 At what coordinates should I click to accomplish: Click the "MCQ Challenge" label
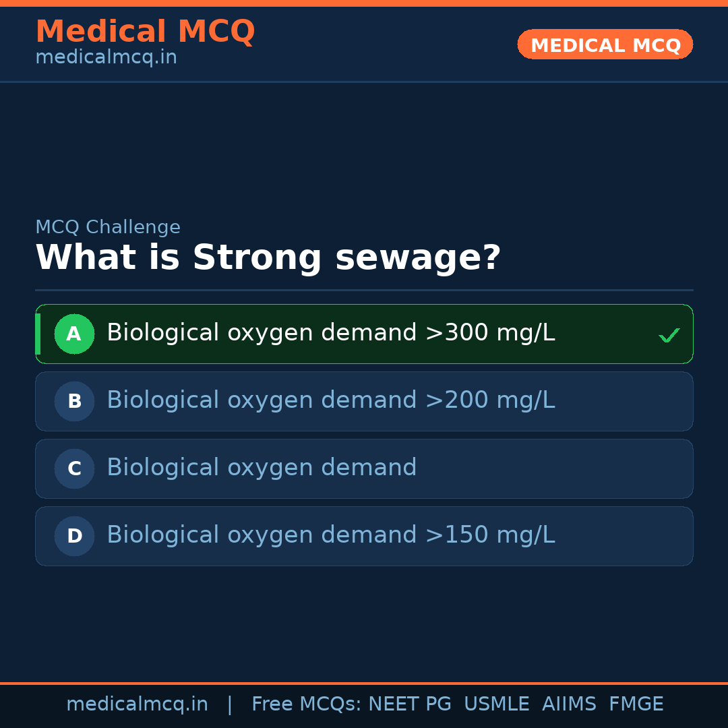coord(108,228)
